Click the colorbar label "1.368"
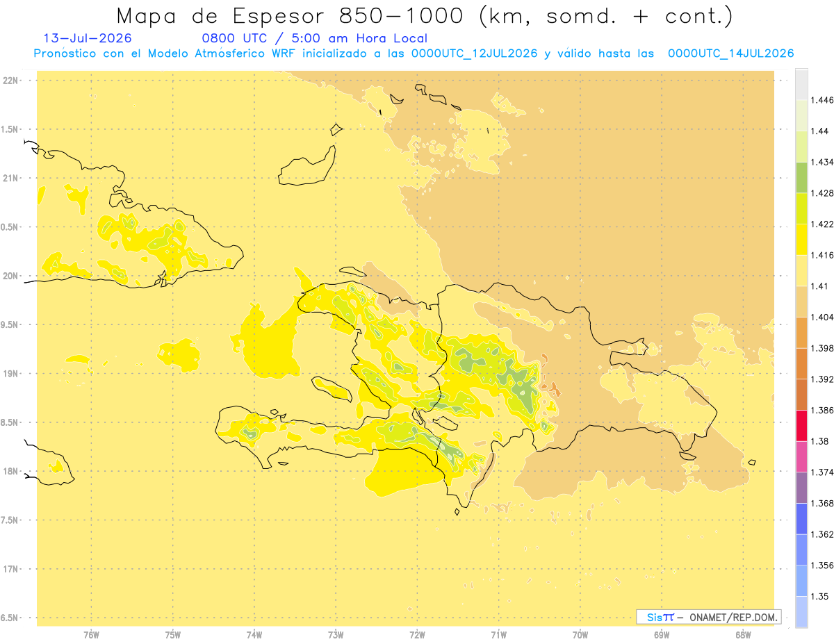 [x=822, y=504]
